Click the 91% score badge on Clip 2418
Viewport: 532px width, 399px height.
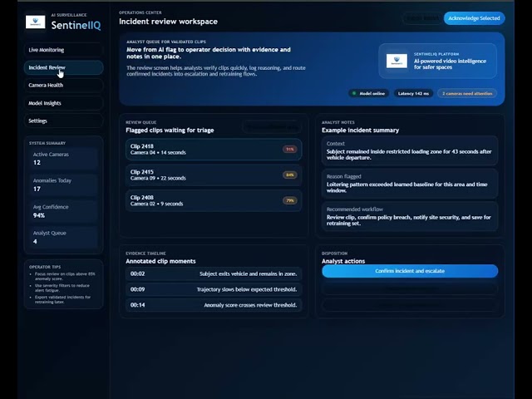(290, 150)
